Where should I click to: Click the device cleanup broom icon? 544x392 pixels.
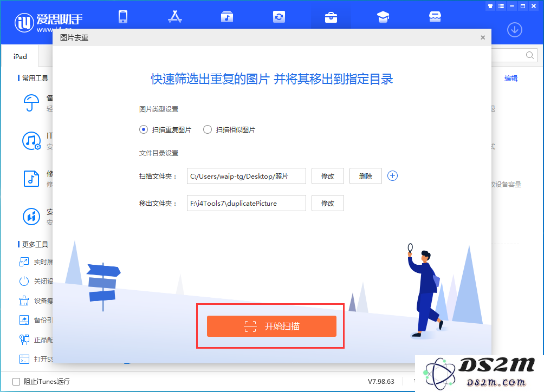tap(24, 300)
